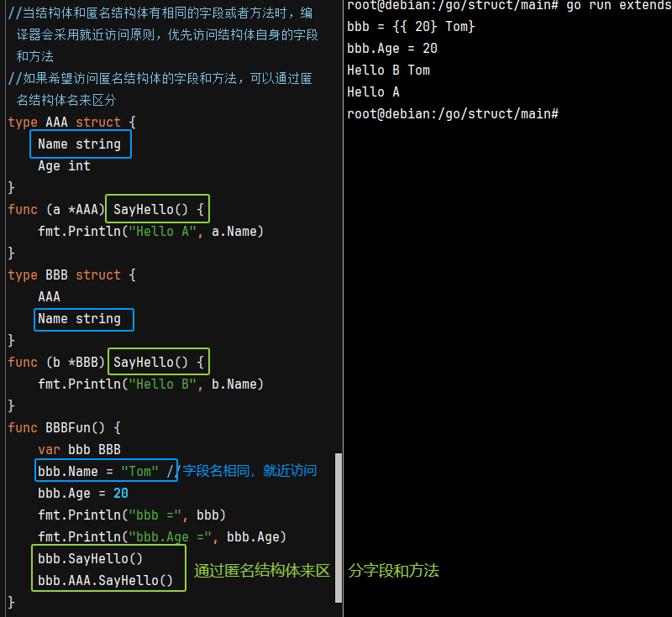672x617 pixels.
Task: Click the 'go run' command line in terminal
Action: click(x=508, y=6)
